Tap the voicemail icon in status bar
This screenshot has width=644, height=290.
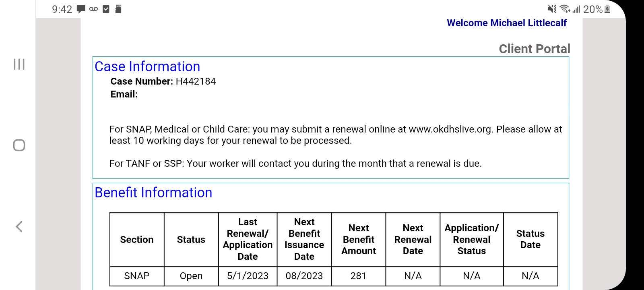pyautogui.click(x=93, y=9)
